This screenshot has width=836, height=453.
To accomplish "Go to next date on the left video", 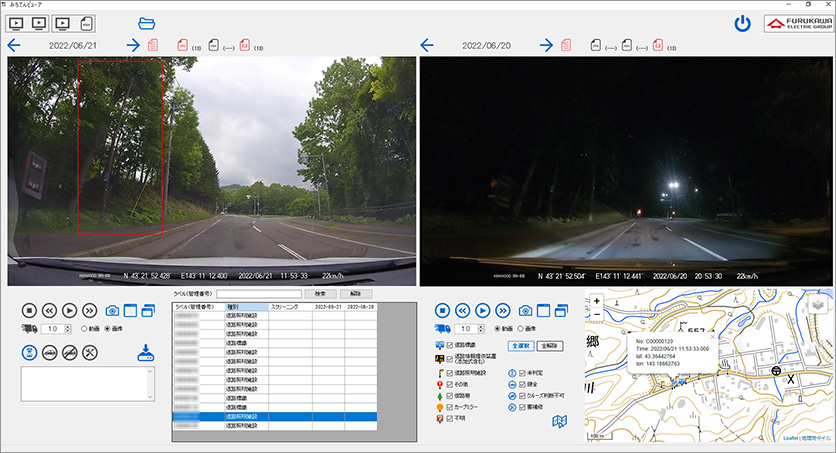I will 133,45.
